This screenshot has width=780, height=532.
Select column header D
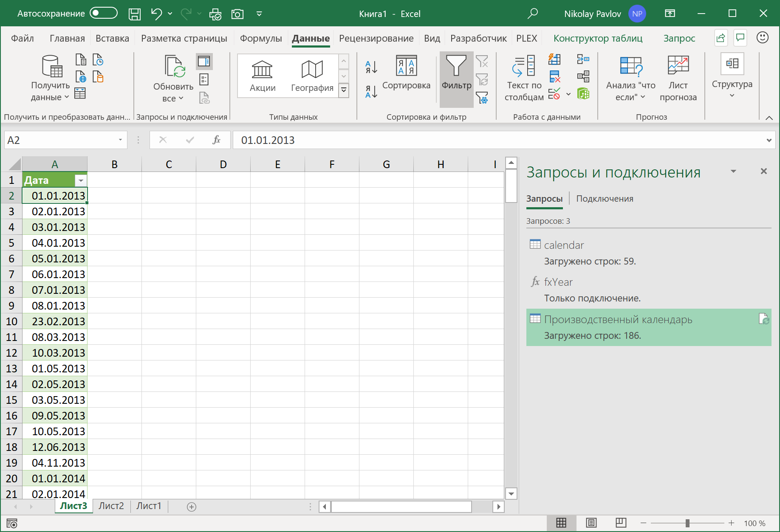tap(223, 164)
